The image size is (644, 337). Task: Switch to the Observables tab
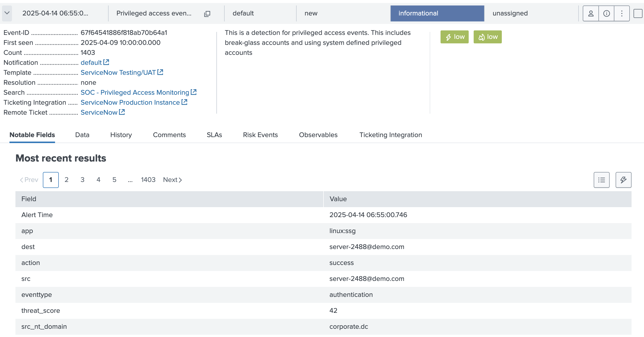click(x=318, y=135)
